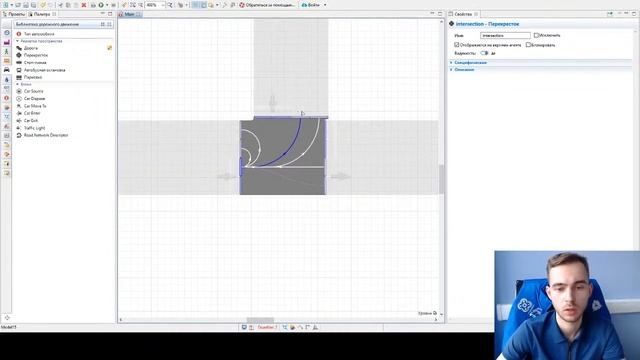Open the zoom percentage dropdown
640x360 pixels.
pyautogui.click(x=163, y=5)
